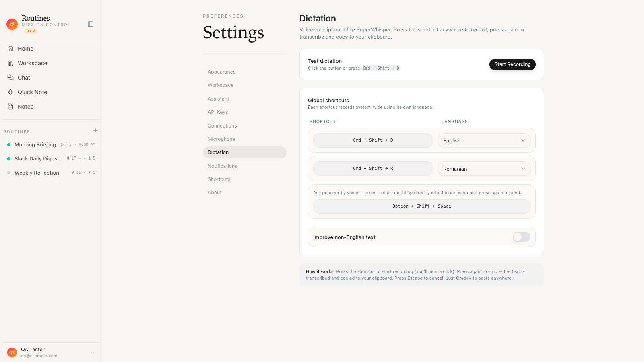
Task: Open Home via the house icon
Action: tap(10, 49)
